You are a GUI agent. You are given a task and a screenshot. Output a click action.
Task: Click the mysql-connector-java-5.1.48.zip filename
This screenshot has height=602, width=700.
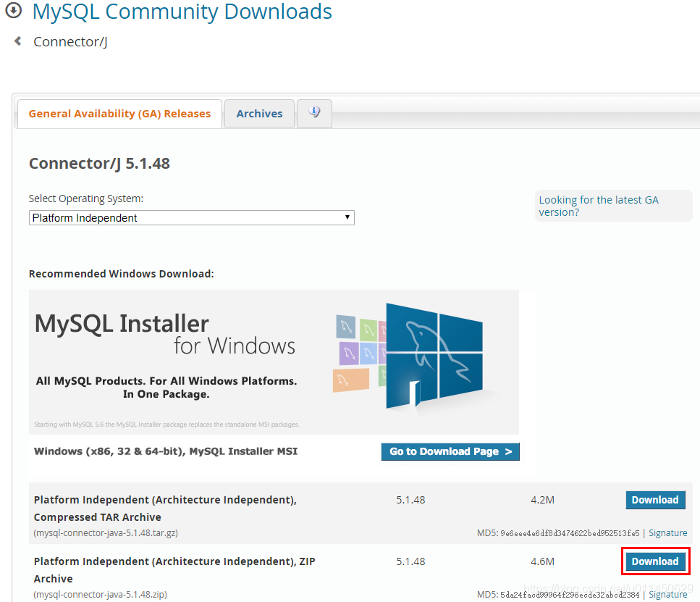[x=101, y=595]
